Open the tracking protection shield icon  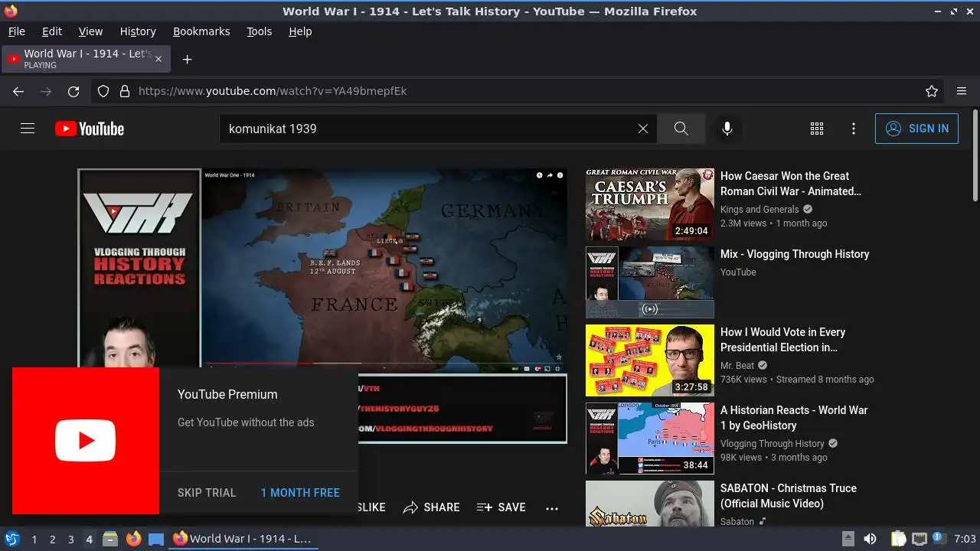tap(103, 91)
